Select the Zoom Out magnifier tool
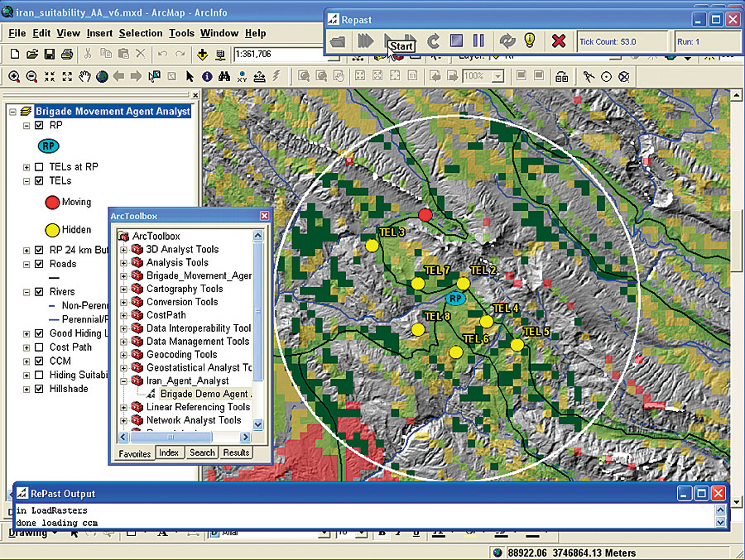Viewport: 745px width, 560px height. coord(31,76)
